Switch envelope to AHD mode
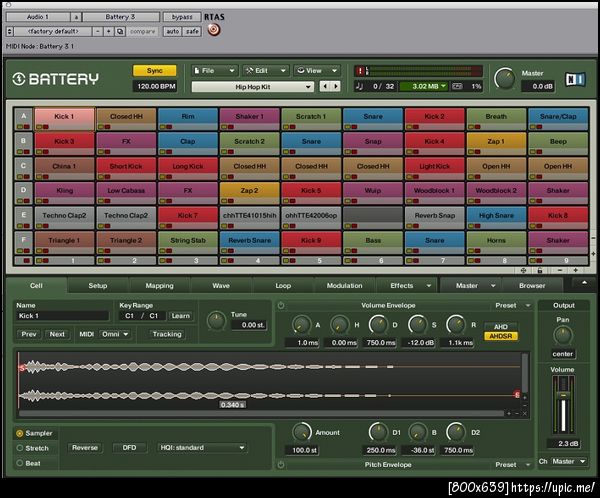The width and height of the screenshot is (600, 498). [501, 327]
